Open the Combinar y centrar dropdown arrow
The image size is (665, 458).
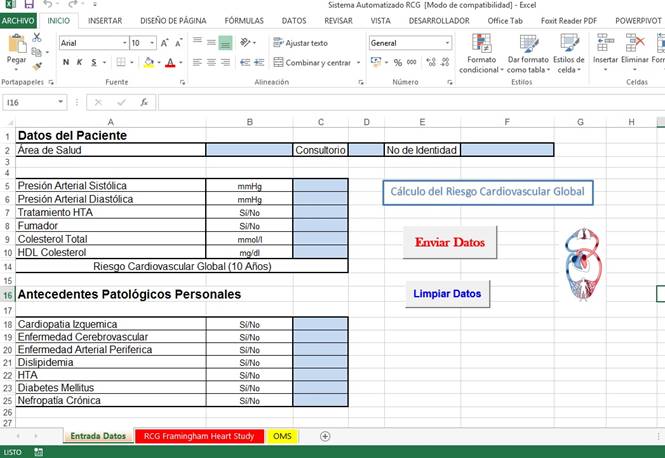[359, 62]
